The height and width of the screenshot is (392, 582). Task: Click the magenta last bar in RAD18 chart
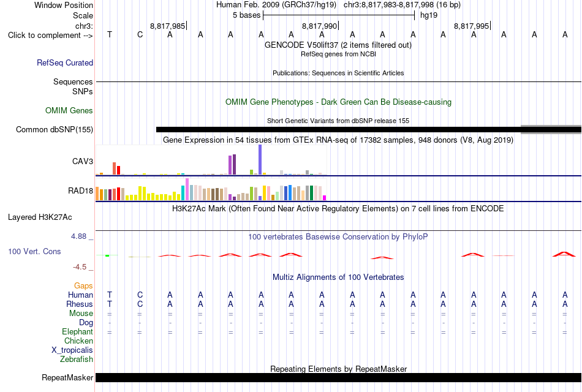[325, 198]
